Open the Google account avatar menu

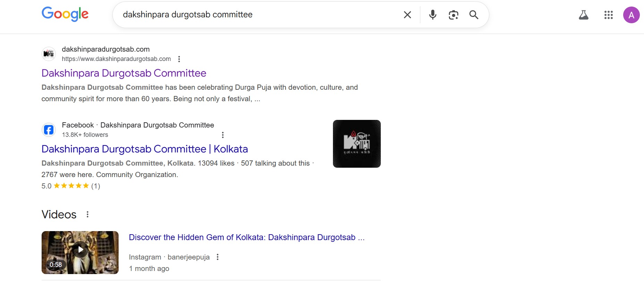point(631,15)
